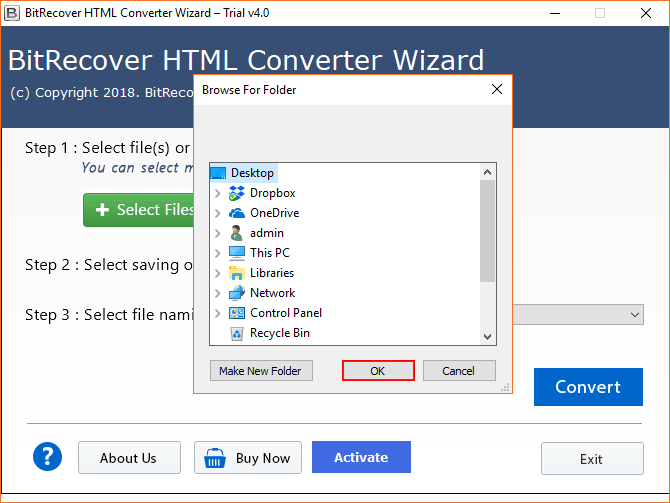Select Libraries label in tree
670x503 pixels.
pos(272,273)
